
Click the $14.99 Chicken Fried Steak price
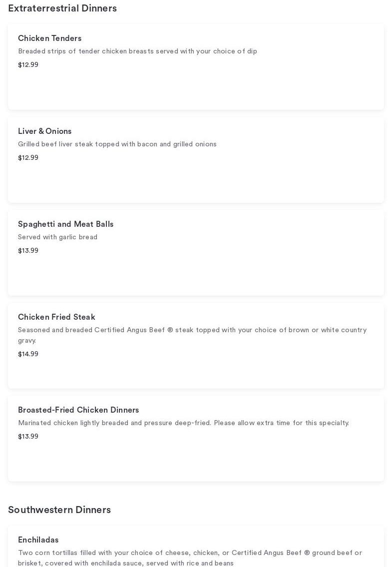pos(28,354)
